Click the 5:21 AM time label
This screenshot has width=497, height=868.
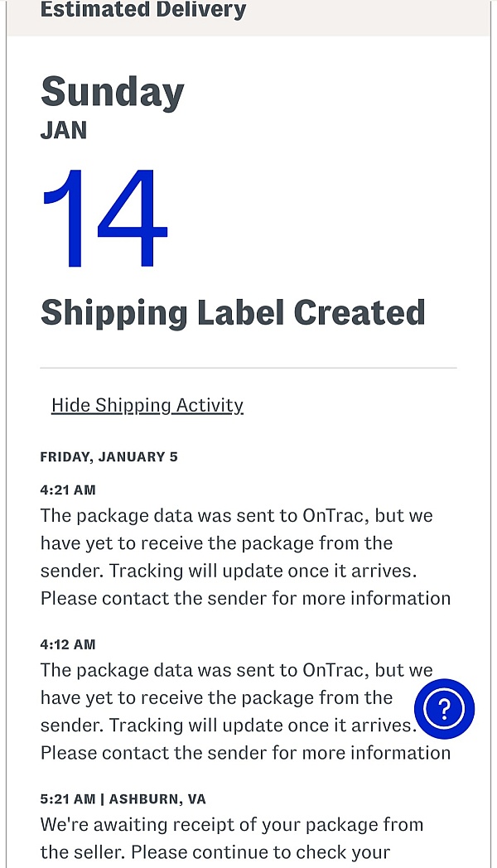coord(68,798)
